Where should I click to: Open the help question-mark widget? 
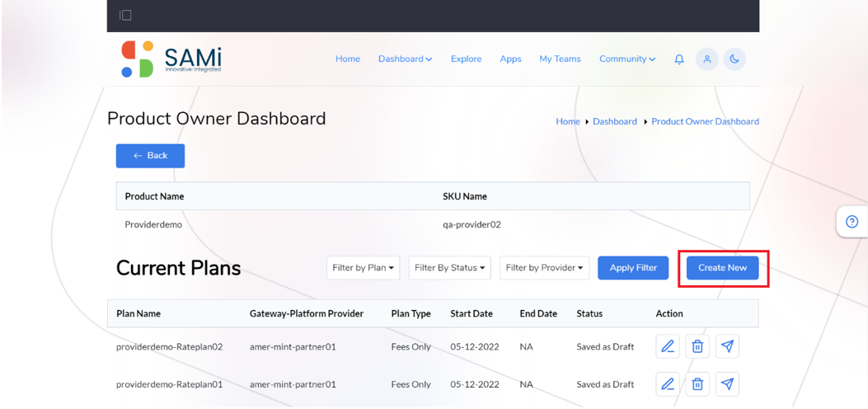[x=852, y=222]
